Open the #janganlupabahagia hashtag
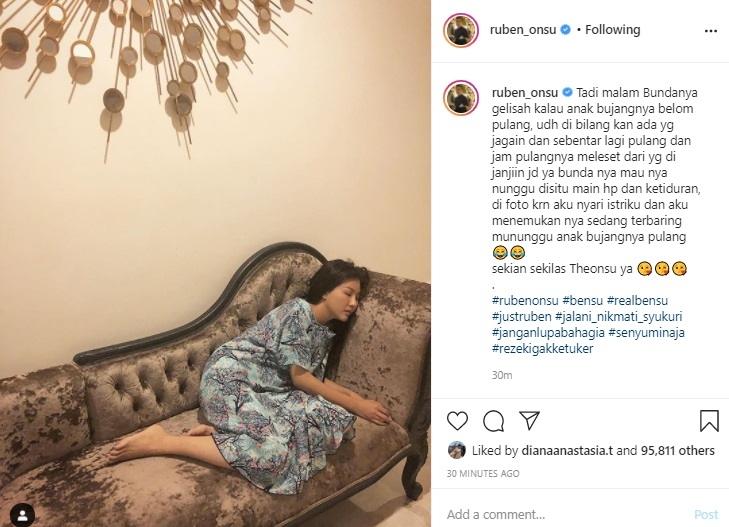The image size is (729, 527). tap(548, 332)
